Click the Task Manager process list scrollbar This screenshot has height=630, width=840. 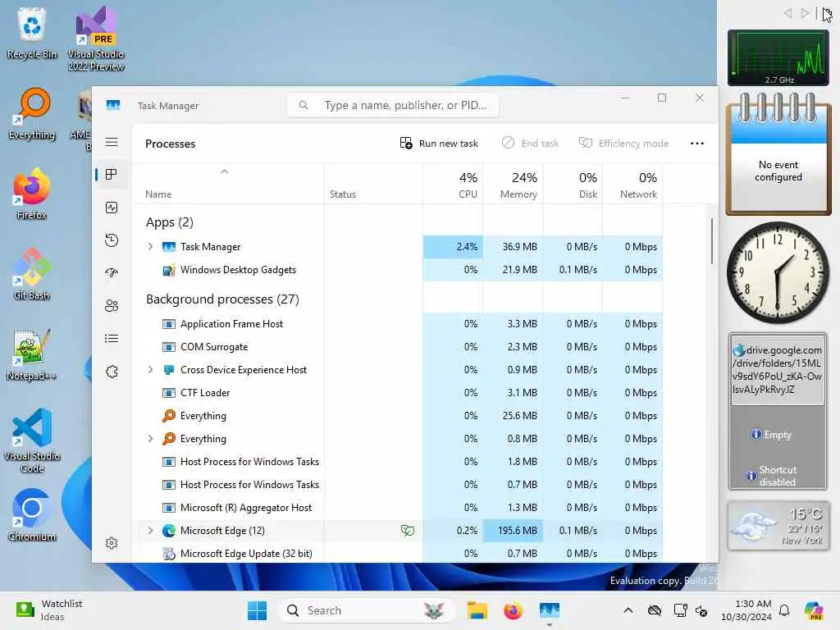click(x=712, y=240)
